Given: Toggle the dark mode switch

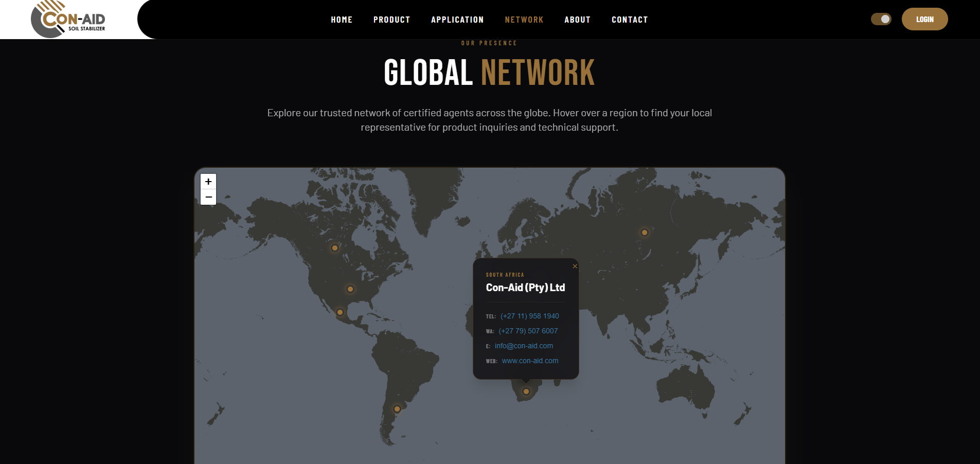Looking at the screenshot, I should click(x=881, y=19).
